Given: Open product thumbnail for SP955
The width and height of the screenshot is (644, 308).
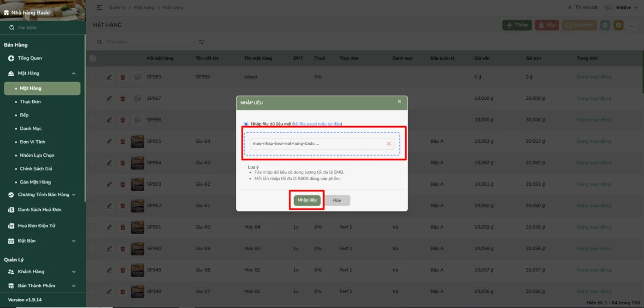Looking at the screenshot, I should pos(137,142).
